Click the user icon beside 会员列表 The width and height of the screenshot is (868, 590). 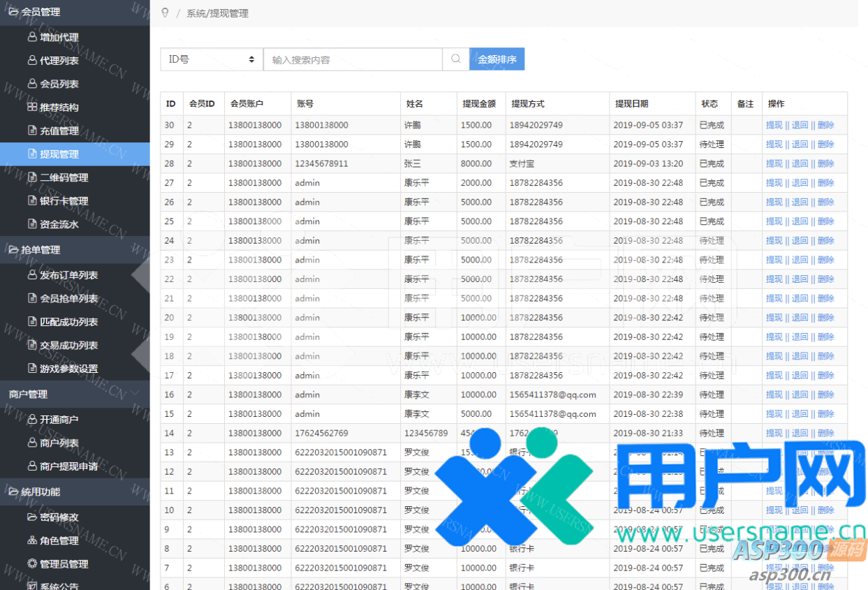click(x=32, y=84)
